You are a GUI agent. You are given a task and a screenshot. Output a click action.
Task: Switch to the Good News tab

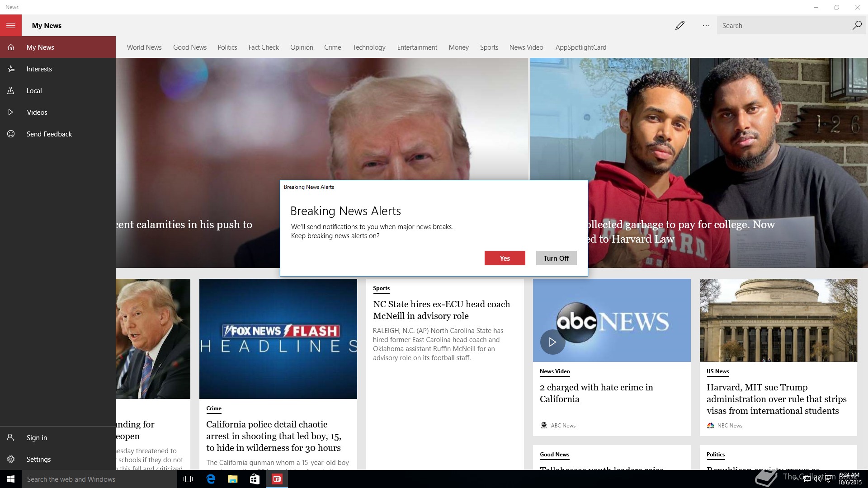[190, 47]
